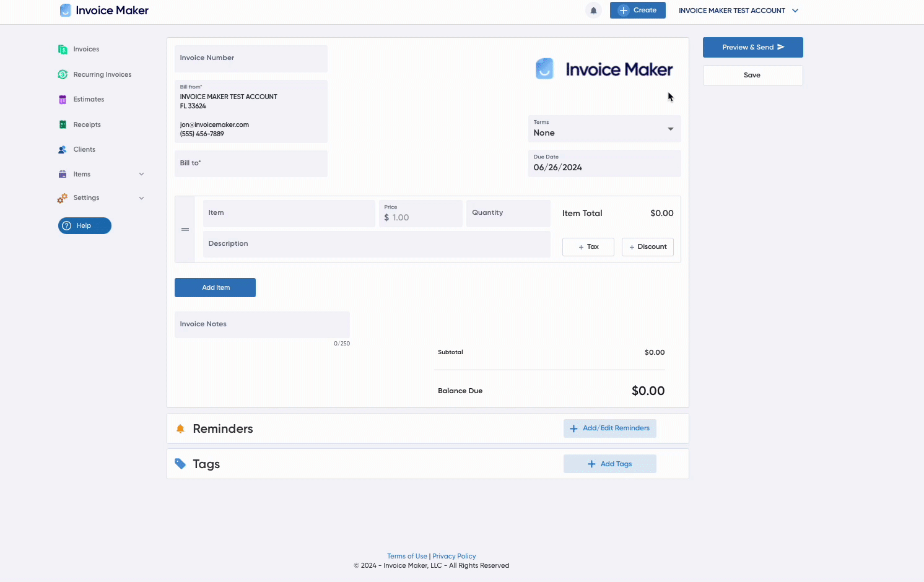Open notifications bell icon
924x582 pixels.
pyautogui.click(x=593, y=11)
